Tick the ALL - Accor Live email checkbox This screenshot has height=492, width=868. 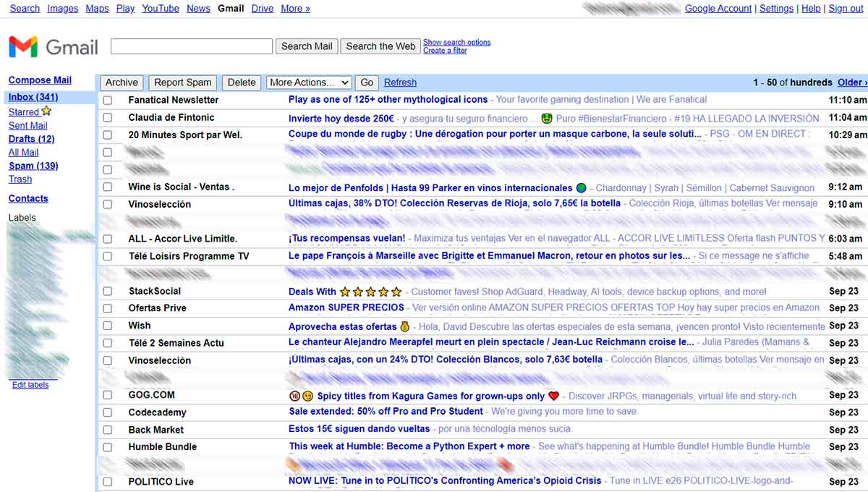click(x=108, y=239)
